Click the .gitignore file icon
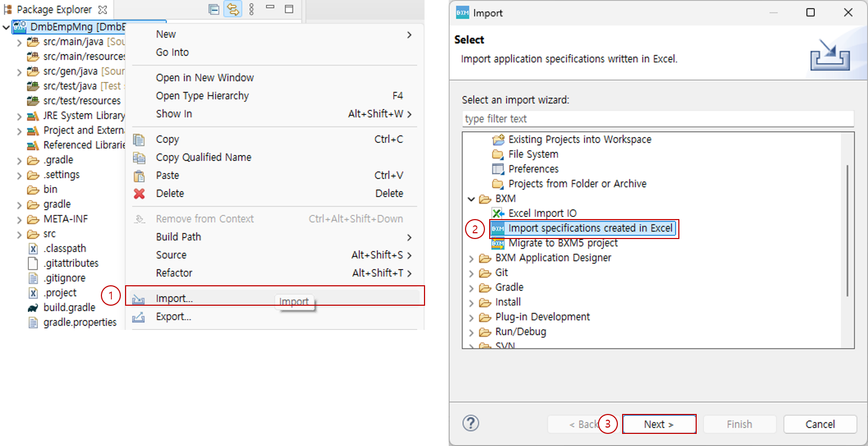Image resolution: width=868 pixels, height=446 pixels. 33,278
